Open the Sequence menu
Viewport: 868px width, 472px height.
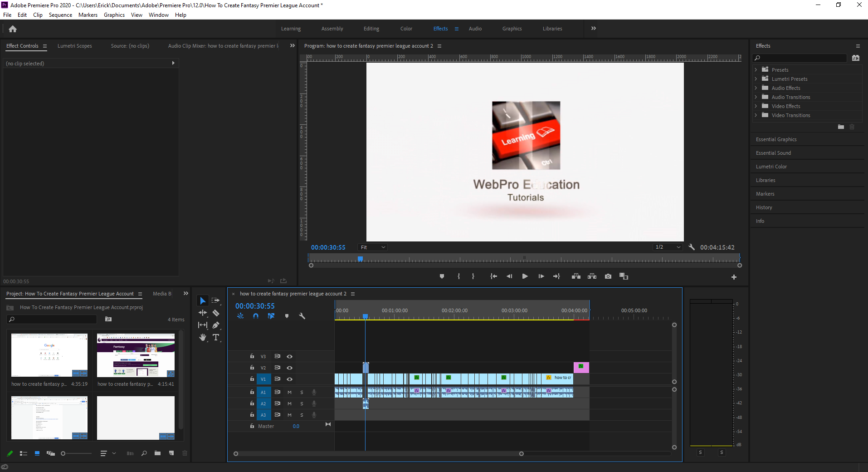tap(60, 15)
